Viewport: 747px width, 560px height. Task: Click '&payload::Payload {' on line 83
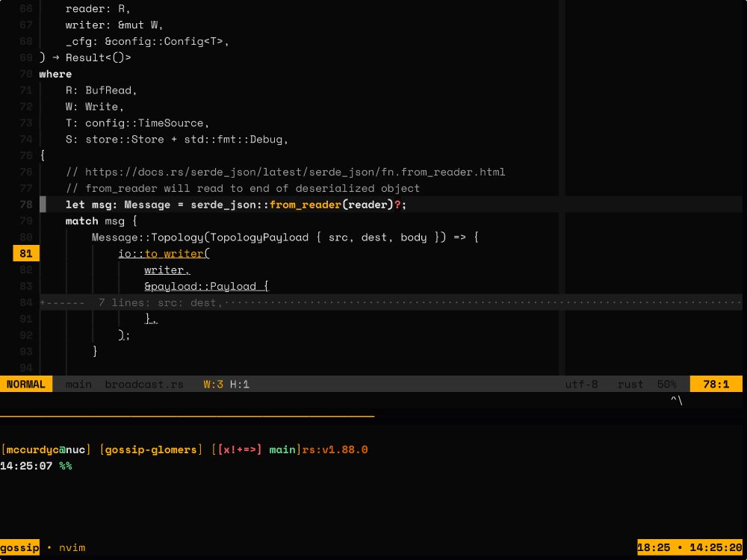tap(207, 286)
